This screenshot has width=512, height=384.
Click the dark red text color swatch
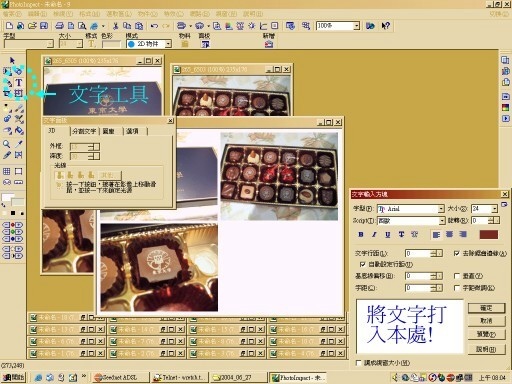pyautogui.click(x=489, y=234)
